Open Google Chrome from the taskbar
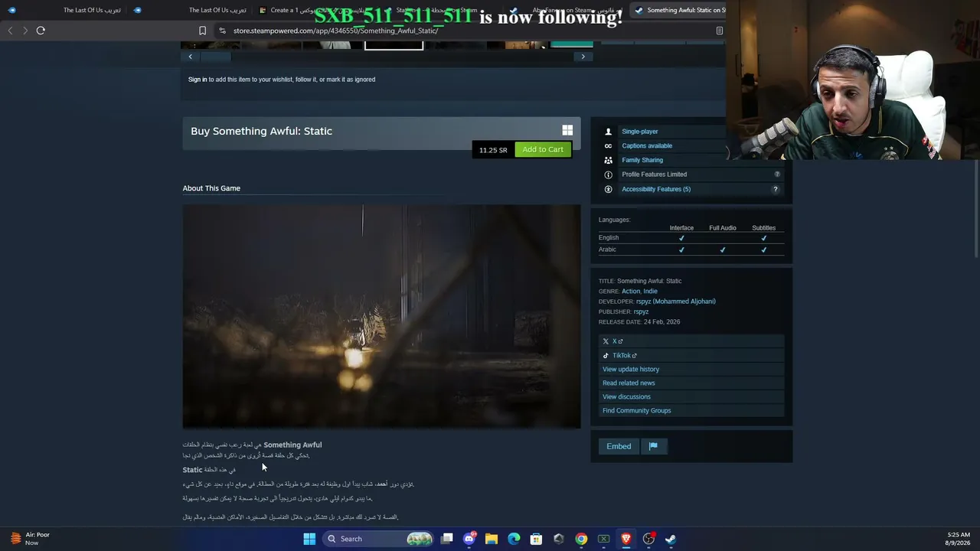The height and width of the screenshot is (551, 980). 581,539
